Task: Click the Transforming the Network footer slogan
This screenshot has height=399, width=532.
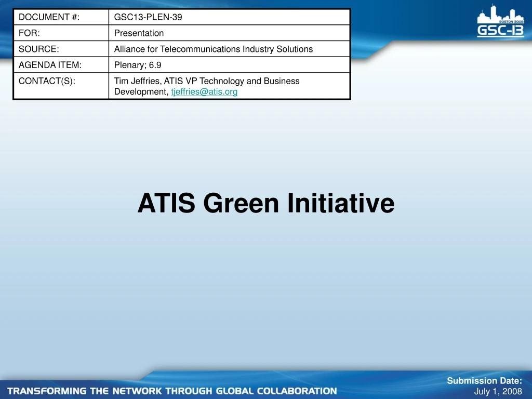Action: [x=172, y=391]
